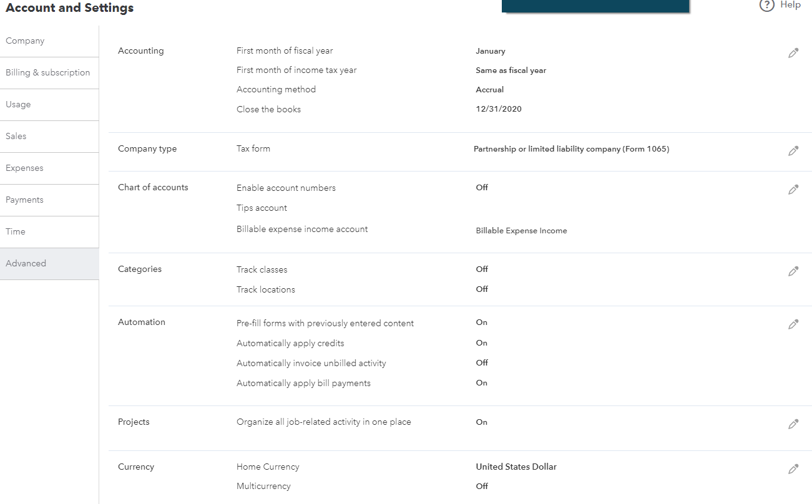812x504 pixels.
Task: Click the Projects section pencil icon
Action: coord(793,424)
